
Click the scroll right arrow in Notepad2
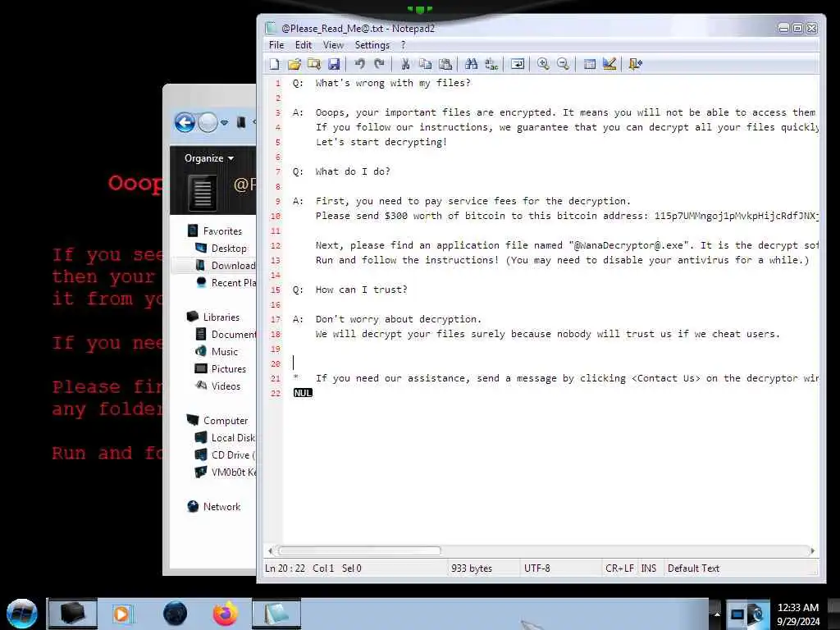tap(813, 550)
